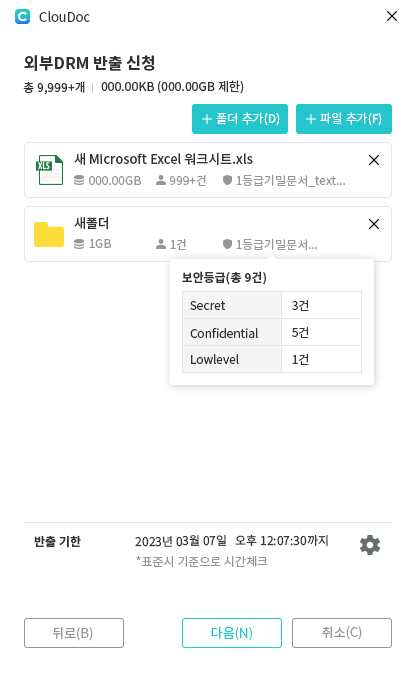The image size is (416, 673).
Task: Click the Lowlevel row label
Action: point(232,359)
